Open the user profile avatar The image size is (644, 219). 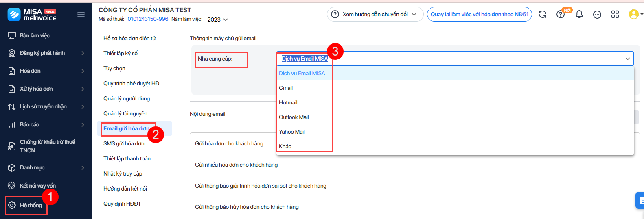[x=633, y=14]
